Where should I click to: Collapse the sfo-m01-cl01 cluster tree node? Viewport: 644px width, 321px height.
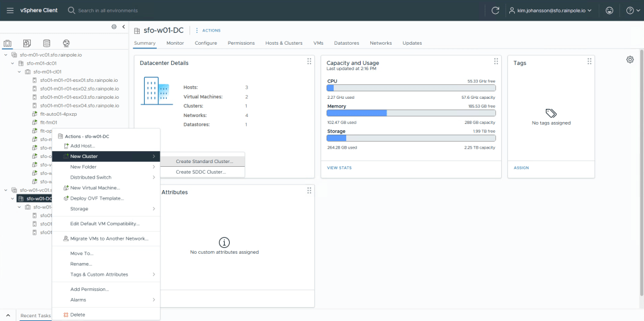point(20,72)
